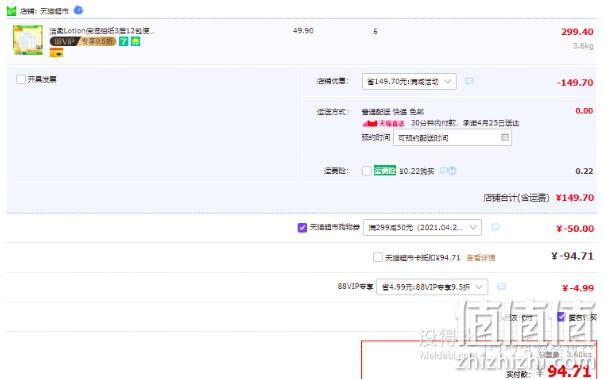This screenshot has width=605, height=379.
Task: Click the note icon beside the 88VIP dropdown
Action: click(x=501, y=287)
